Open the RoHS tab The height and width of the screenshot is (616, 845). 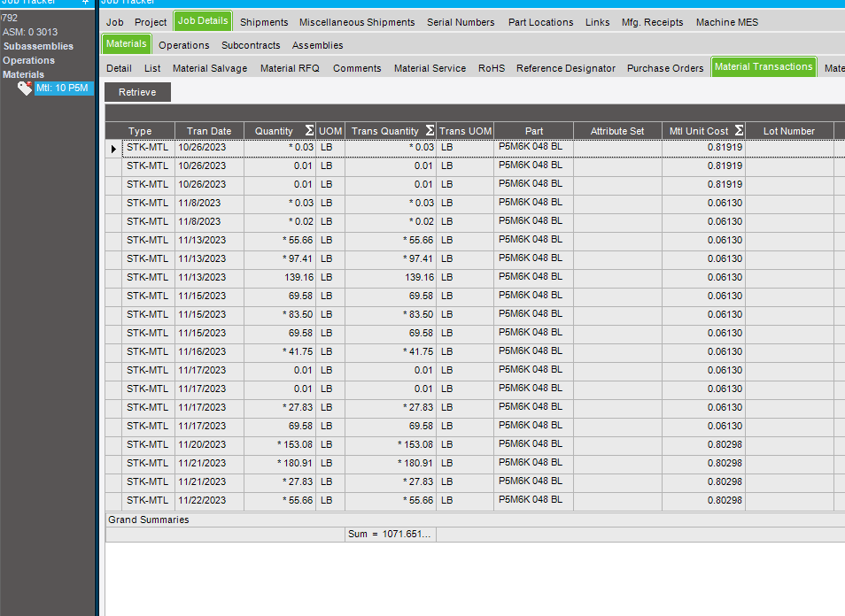[x=492, y=68]
